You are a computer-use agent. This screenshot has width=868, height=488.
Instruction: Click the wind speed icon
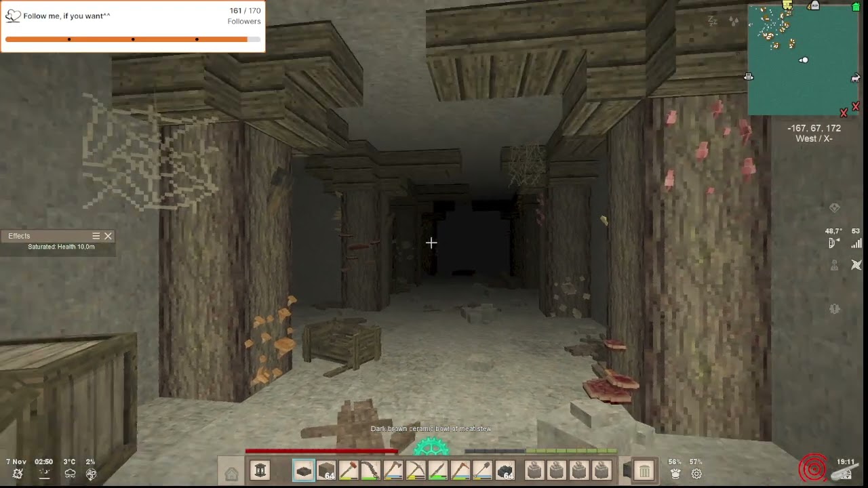[x=91, y=474]
